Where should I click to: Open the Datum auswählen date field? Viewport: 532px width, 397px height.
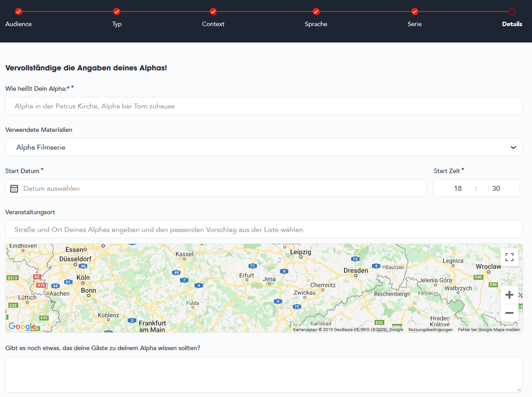216,188
